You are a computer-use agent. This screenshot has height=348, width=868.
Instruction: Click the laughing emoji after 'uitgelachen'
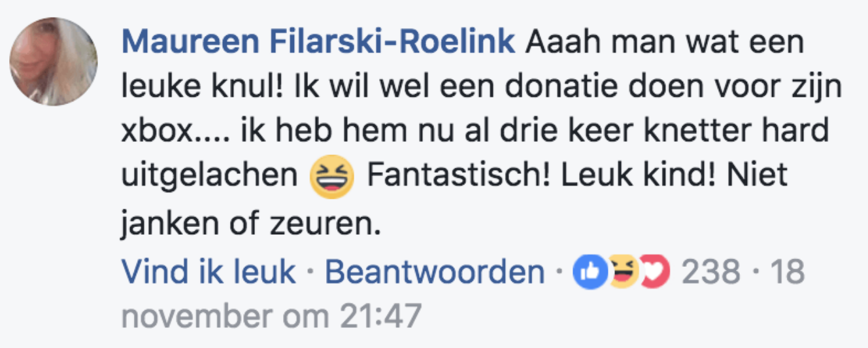point(331,178)
